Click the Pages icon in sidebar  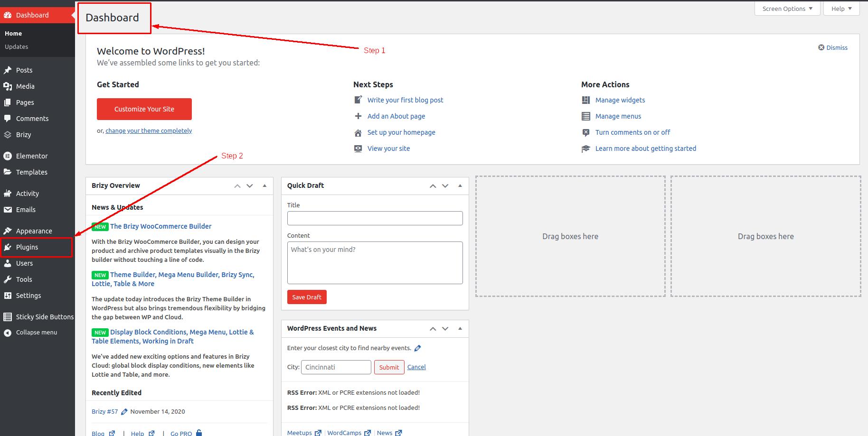click(x=8, y=102)
